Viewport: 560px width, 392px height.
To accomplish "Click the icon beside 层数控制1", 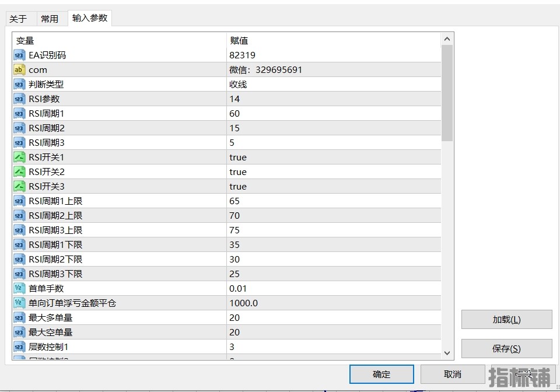I will pyautogui.click(x=19, y=347).
